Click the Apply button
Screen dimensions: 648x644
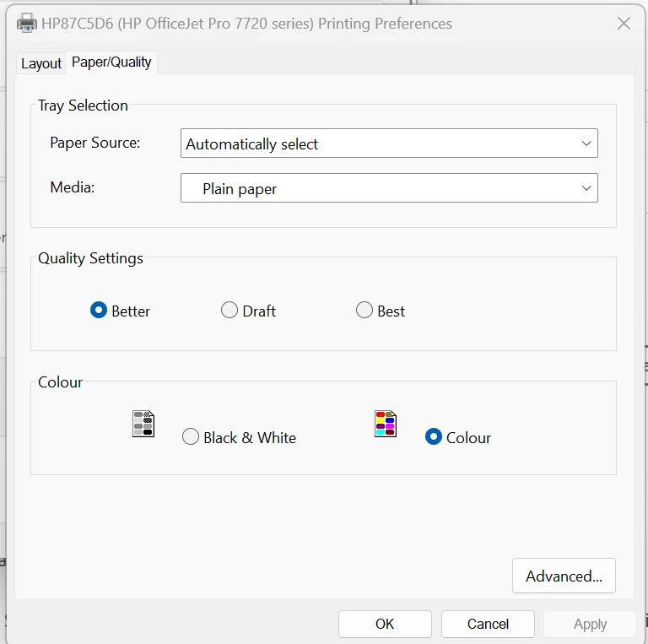(x=590, y=624)
